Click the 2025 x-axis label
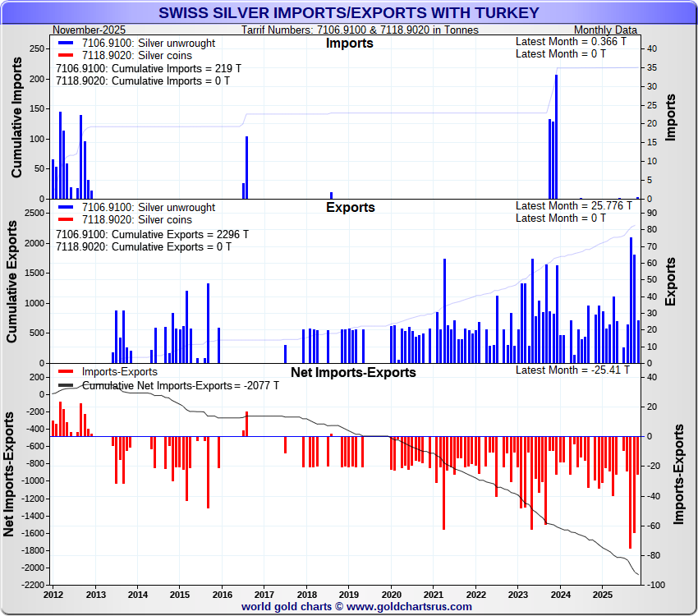 point(602,595)
